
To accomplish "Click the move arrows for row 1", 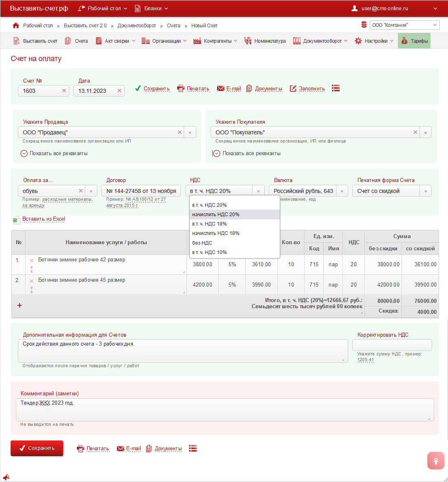I will [x=32, y=269].
